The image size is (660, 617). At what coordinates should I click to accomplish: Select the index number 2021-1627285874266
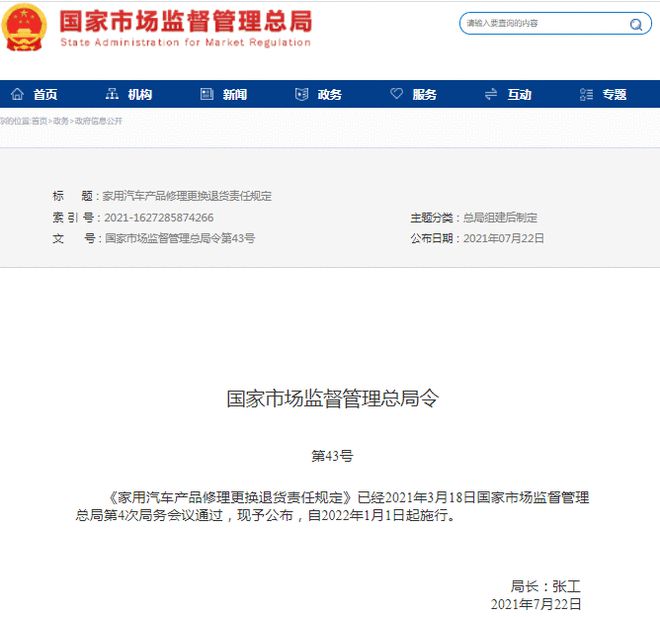[x=159, y=218]
